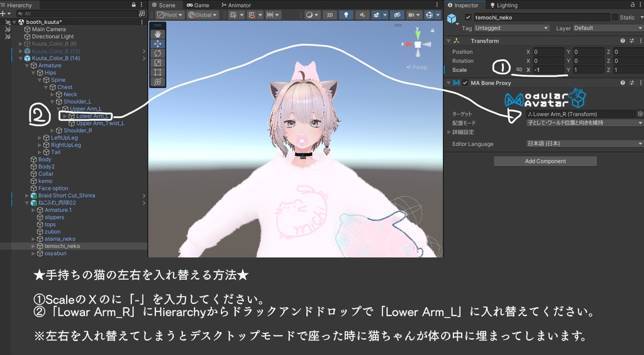Toggle the scale constrained proportions link
The image size is (644, 355).
pos(519,70)
